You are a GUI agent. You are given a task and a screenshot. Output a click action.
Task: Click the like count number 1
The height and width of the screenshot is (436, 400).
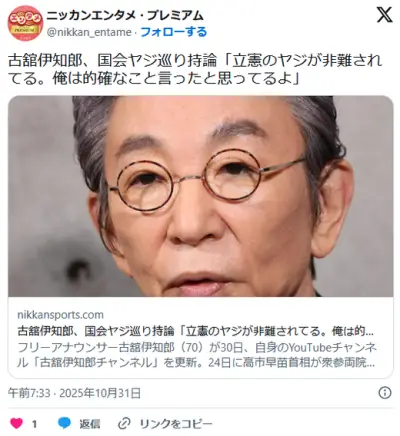(34, 424)
